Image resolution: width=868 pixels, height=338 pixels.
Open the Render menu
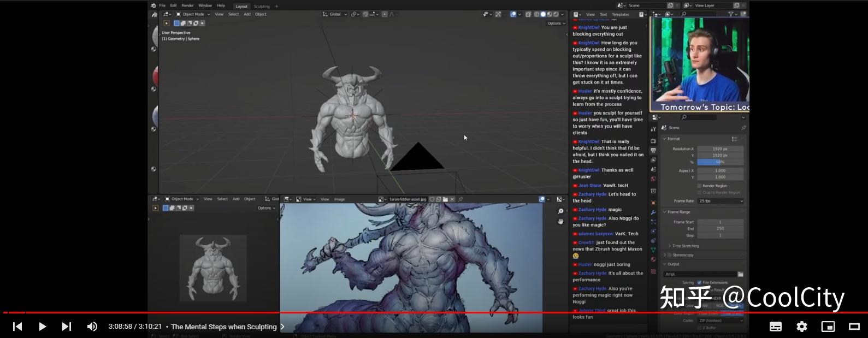(x=187, y=5)
